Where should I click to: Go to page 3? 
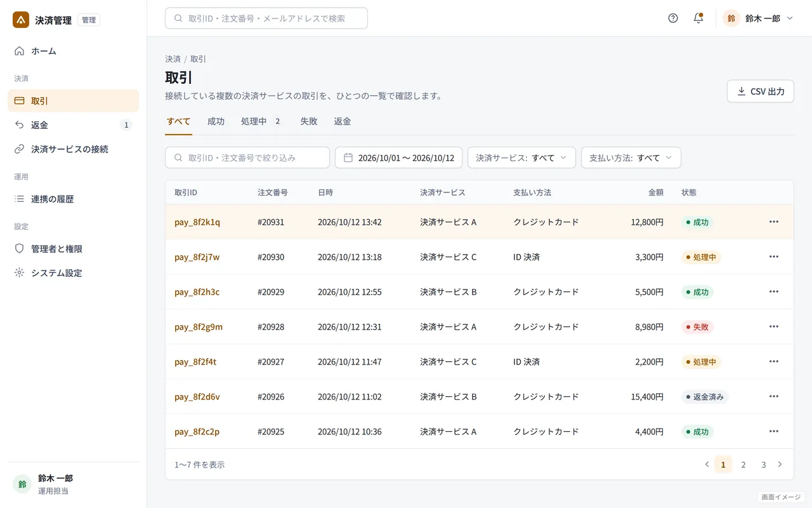tap(764, 465)
